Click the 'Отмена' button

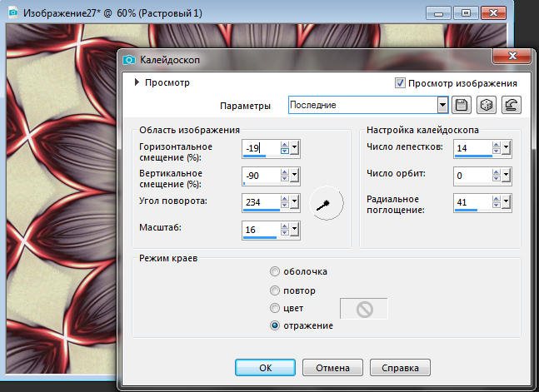pos(332,367)
